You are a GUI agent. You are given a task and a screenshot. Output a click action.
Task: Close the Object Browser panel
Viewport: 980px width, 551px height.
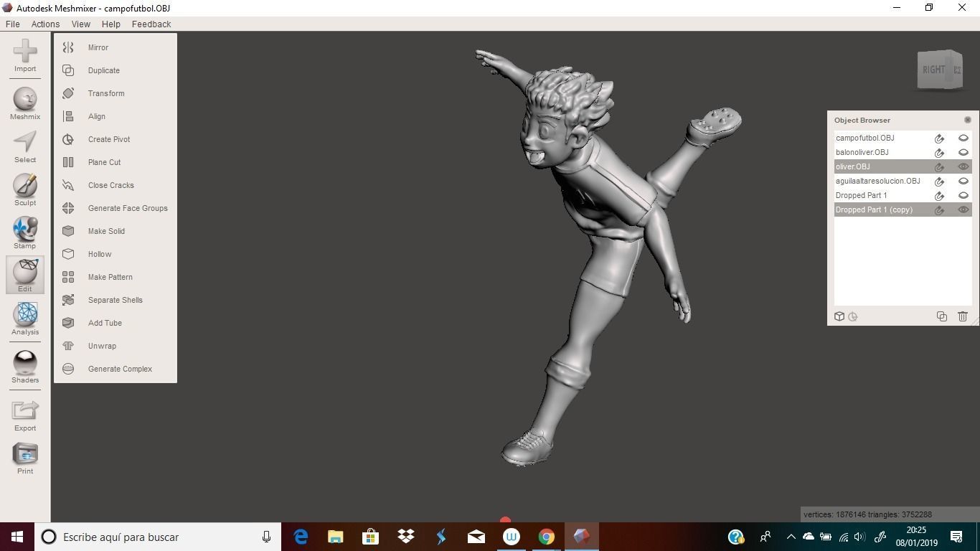tap(967, 120)
